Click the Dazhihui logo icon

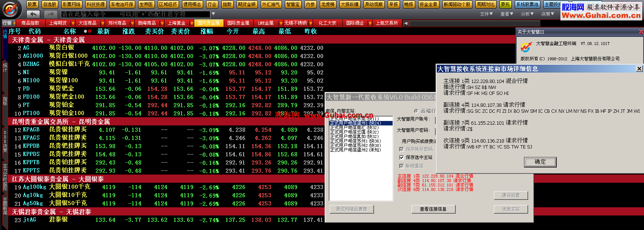(x=11, y=9)
